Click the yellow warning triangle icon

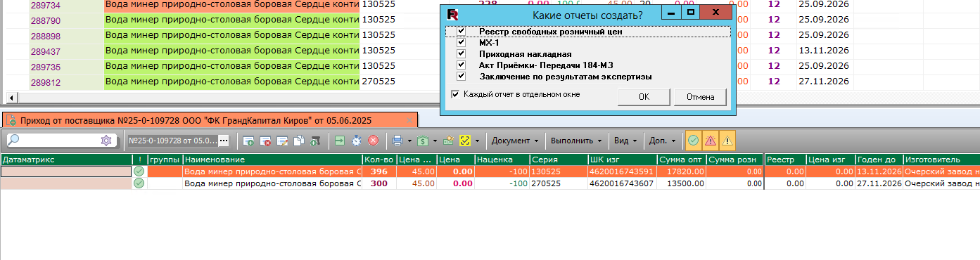pos(727,141)
